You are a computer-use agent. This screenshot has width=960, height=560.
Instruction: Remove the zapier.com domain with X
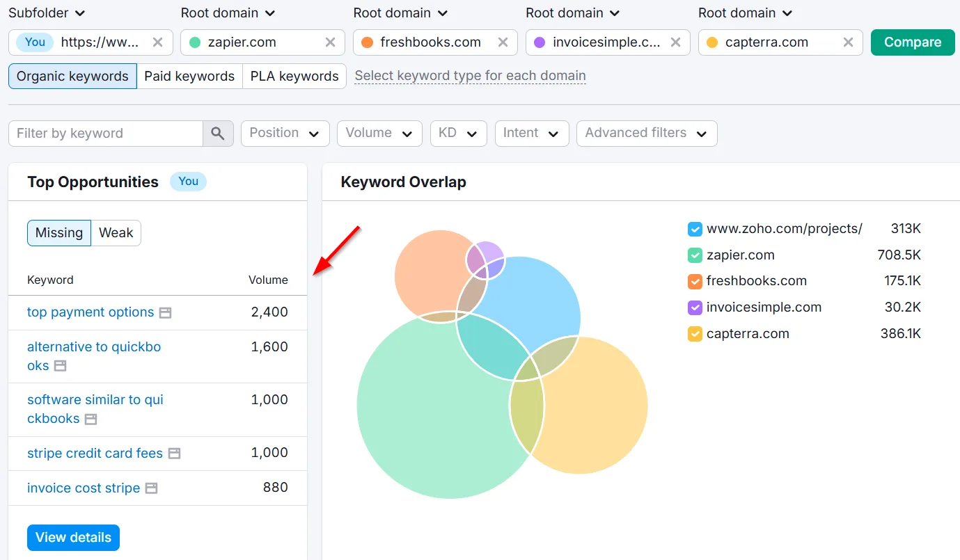point(330,42)
